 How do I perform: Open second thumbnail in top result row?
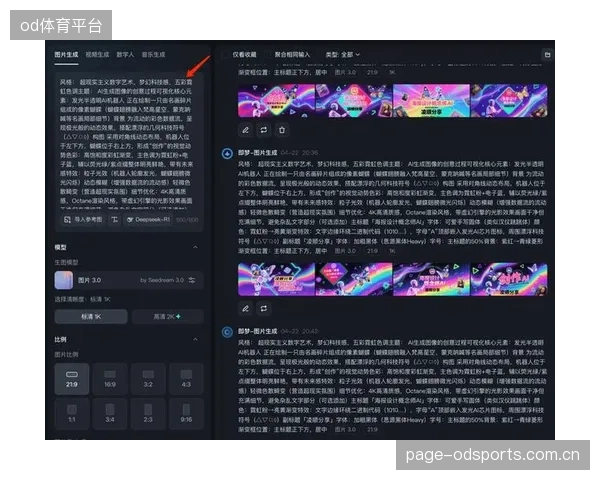[x=354, y=101]
